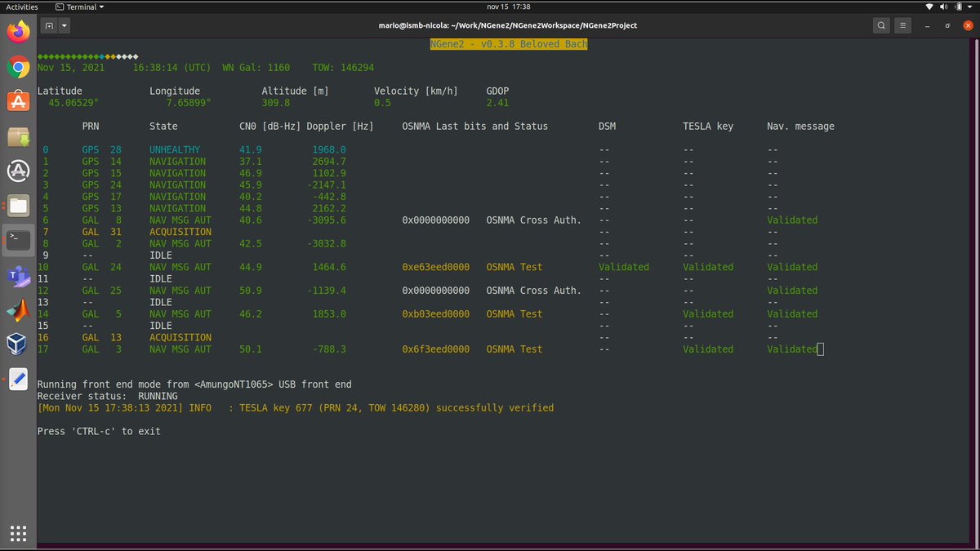Open Microsoft Teams from the dock
980x551 pixels.
coord(19,275)
